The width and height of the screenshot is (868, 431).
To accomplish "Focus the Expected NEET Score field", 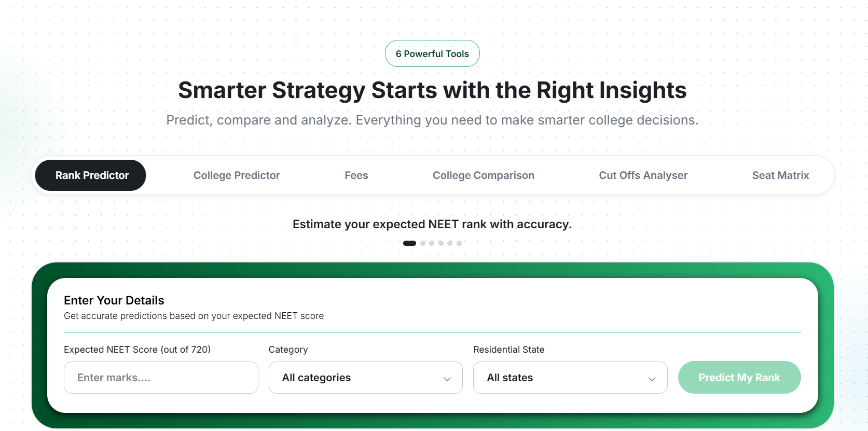I will (x=161, y=378).
